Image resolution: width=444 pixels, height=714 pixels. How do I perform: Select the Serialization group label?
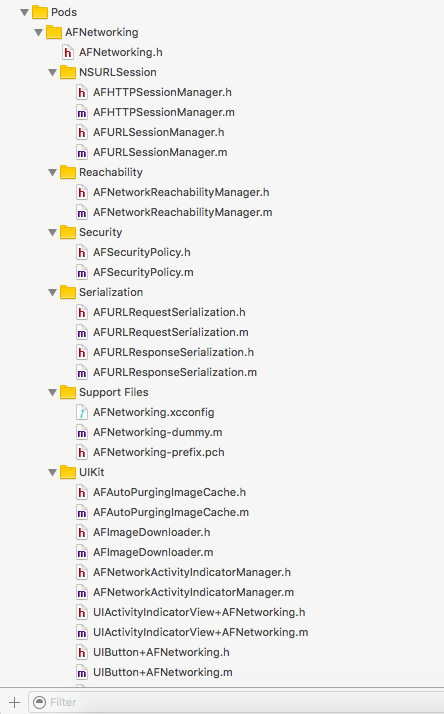pyautogui.click(x=111, y=292)
